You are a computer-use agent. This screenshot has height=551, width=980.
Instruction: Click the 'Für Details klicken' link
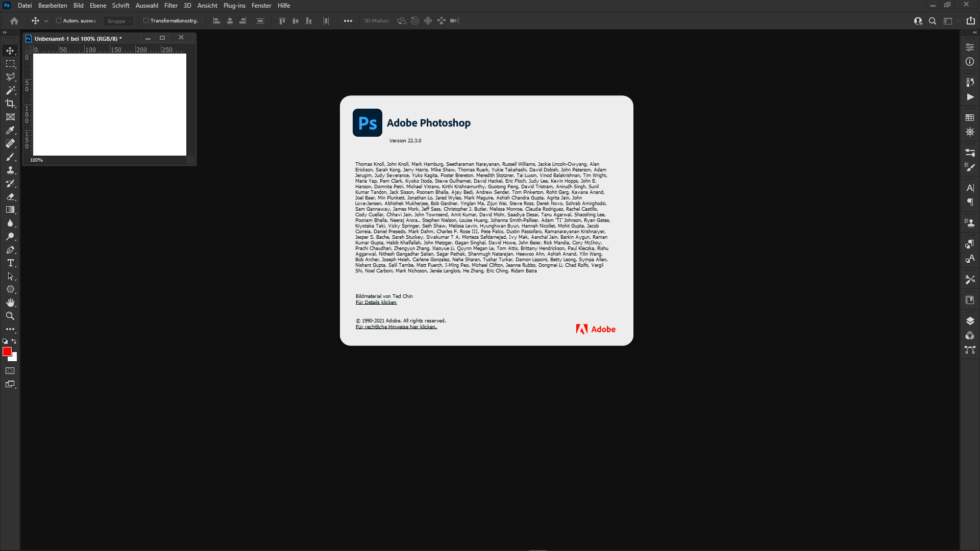coord(376,303)
